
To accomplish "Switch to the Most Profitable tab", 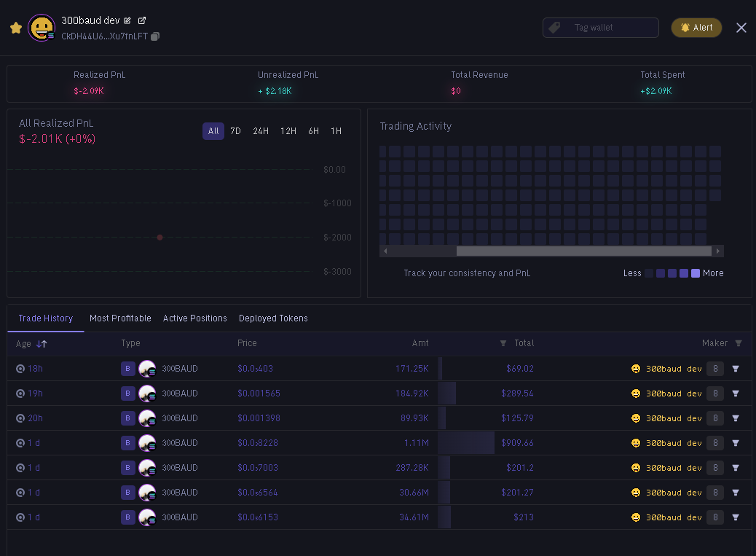I will [120, 318].
